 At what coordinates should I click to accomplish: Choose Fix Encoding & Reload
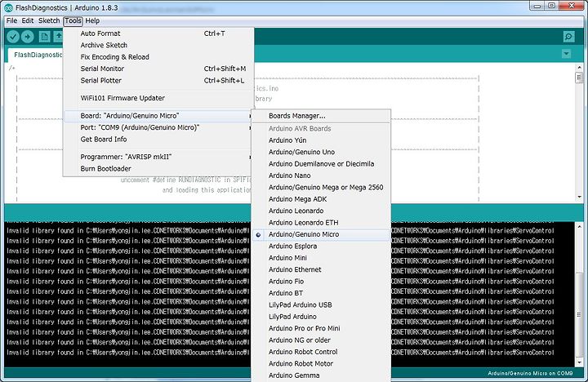[x=158, y=57]
